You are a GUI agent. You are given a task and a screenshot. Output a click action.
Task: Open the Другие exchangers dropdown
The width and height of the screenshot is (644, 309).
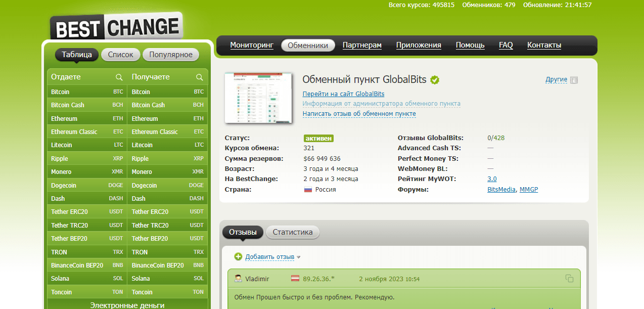point(556,79)
